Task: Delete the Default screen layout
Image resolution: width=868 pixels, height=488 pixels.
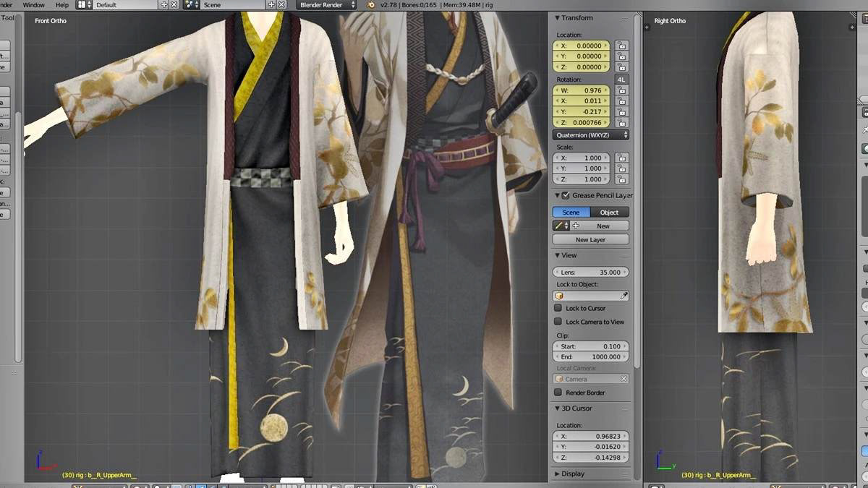Action: point(174,4)
